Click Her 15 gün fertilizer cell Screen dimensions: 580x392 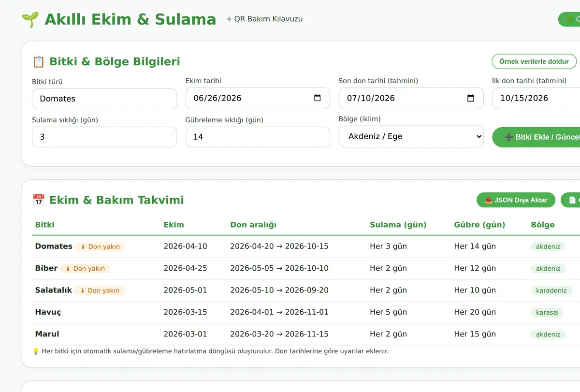tap(475, 334)
